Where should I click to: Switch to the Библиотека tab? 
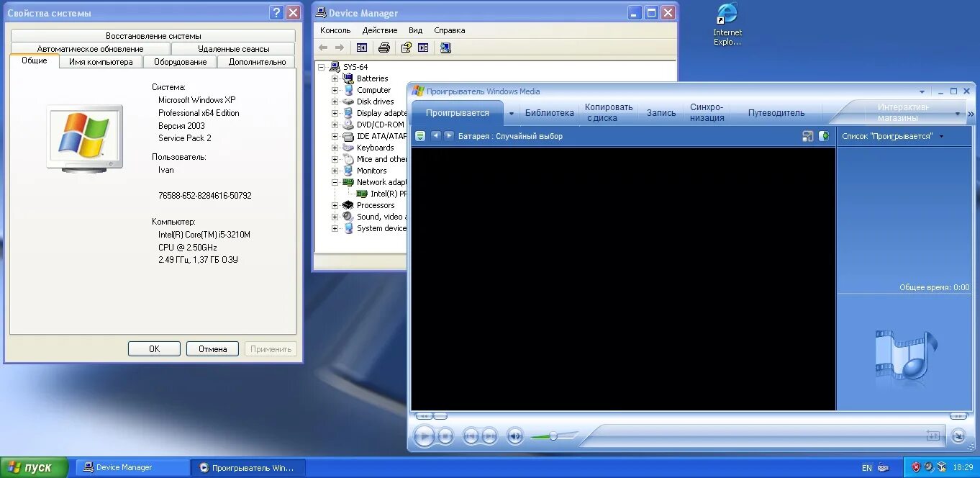tap(550, 113)
